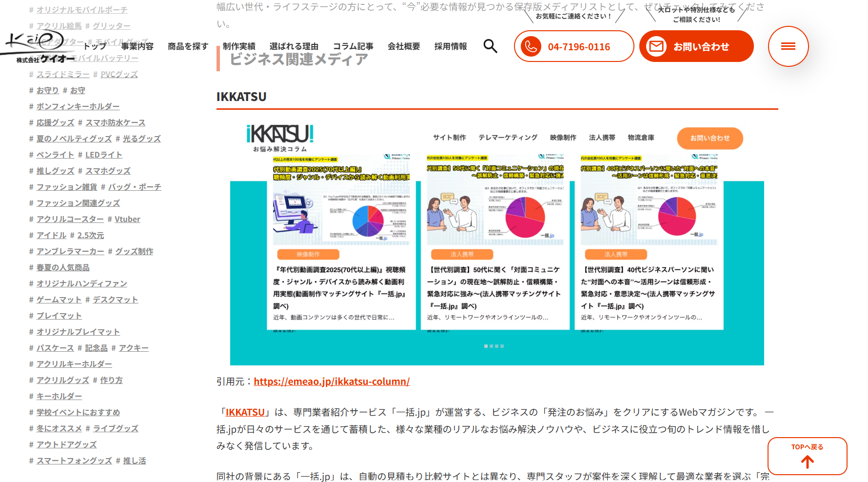Open the PVCグッズ tag
Screen dimensions: 868x482
click(x=119, y=74)
